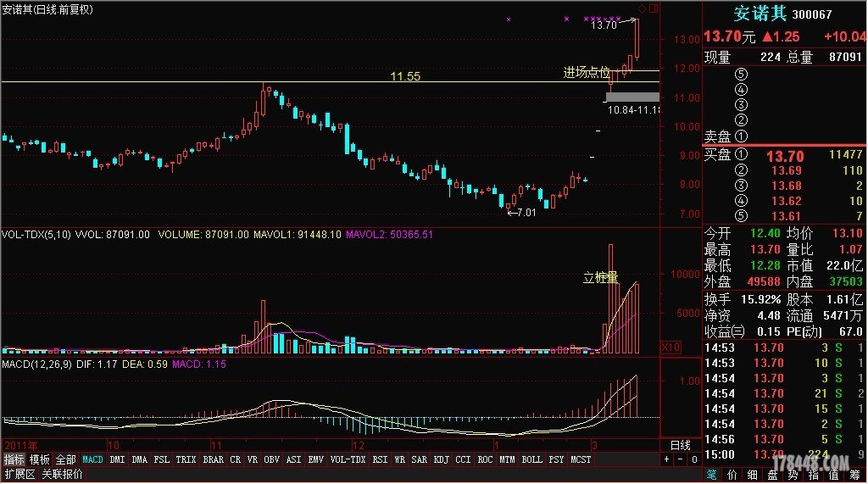Click the 安诺其 stock name header
The image size is (868, 484).
tap(759, 14)
